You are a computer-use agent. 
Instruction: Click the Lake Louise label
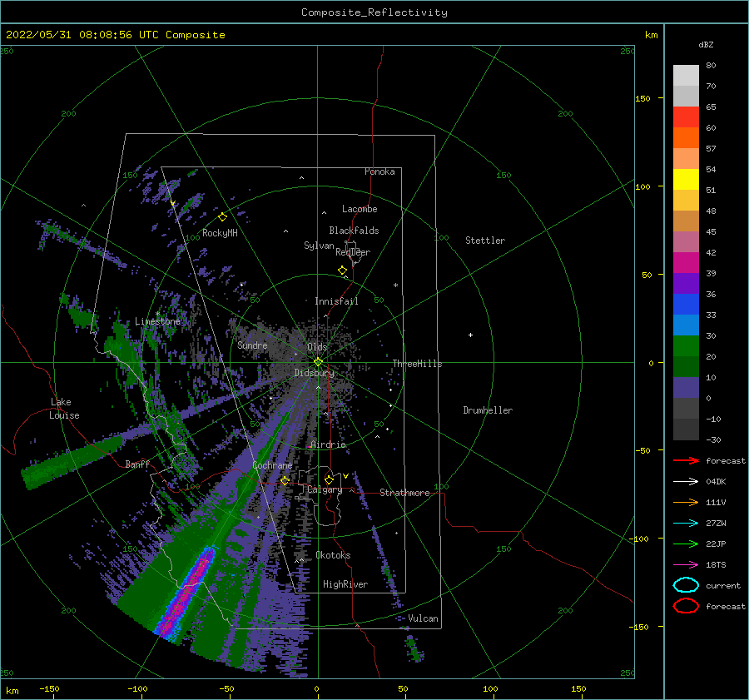[x=64, y=409]
